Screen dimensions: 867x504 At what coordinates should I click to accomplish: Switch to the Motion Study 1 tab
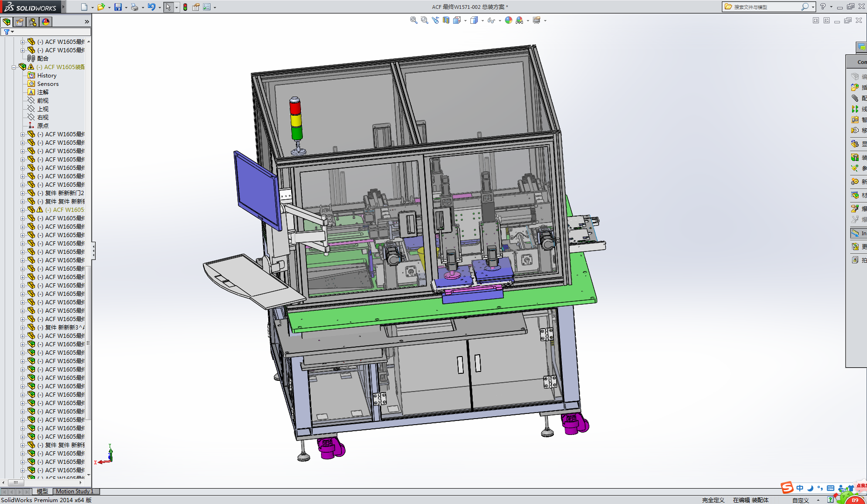(75, 491)
